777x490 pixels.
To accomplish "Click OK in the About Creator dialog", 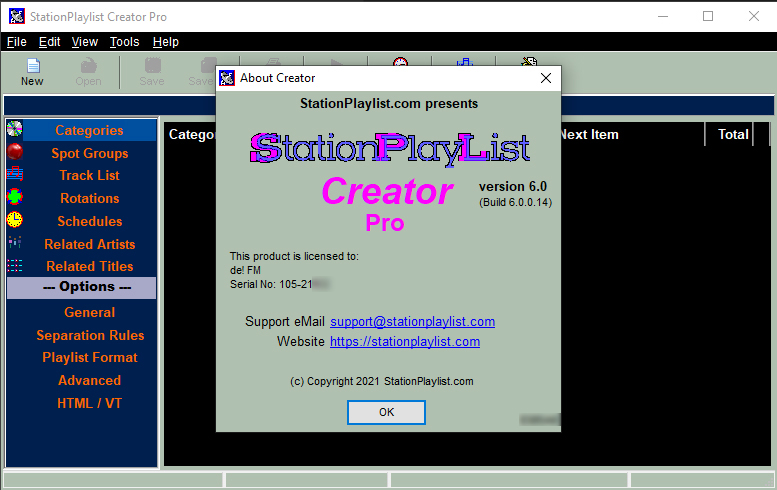I will tap(387, 412).
